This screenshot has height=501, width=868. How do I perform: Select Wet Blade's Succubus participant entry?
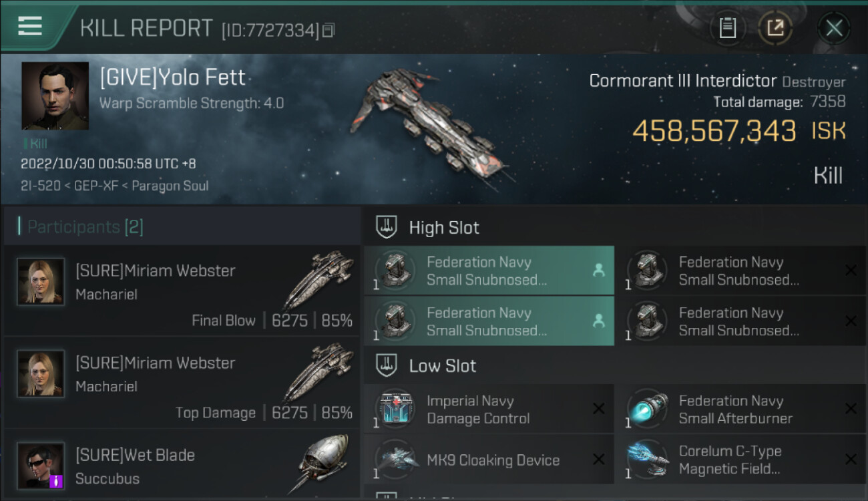[182, 468]
